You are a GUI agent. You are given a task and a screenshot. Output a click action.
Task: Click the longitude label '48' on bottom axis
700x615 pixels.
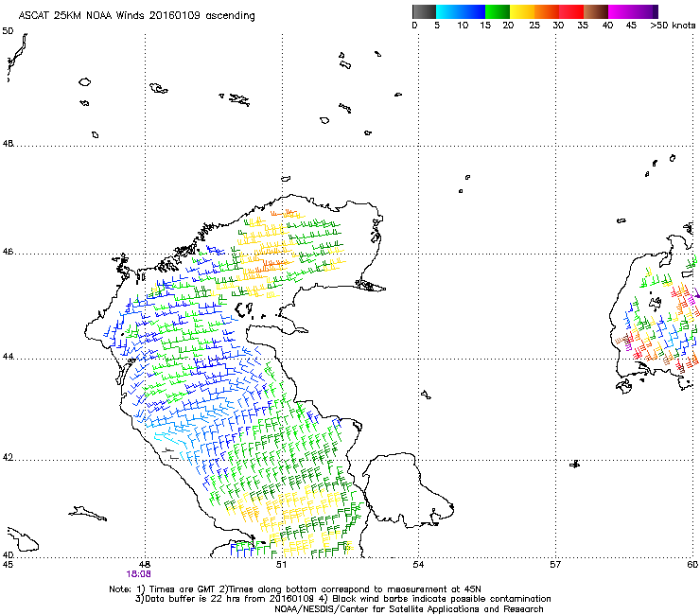[144, 565]
